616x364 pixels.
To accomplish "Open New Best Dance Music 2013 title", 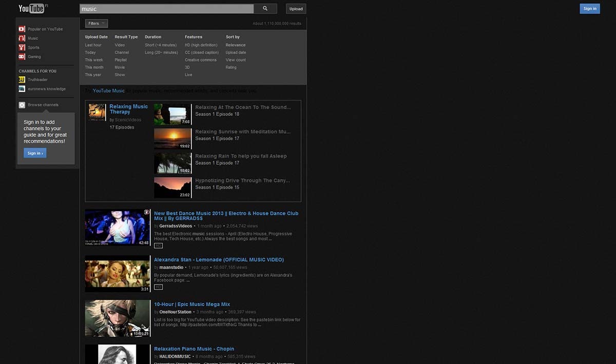I will 226,216.
